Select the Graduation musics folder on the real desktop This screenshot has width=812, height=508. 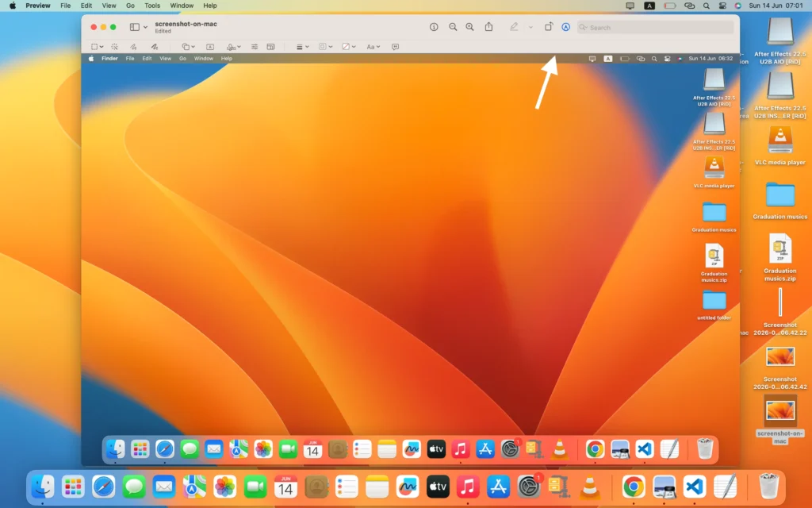coord(780,195)
